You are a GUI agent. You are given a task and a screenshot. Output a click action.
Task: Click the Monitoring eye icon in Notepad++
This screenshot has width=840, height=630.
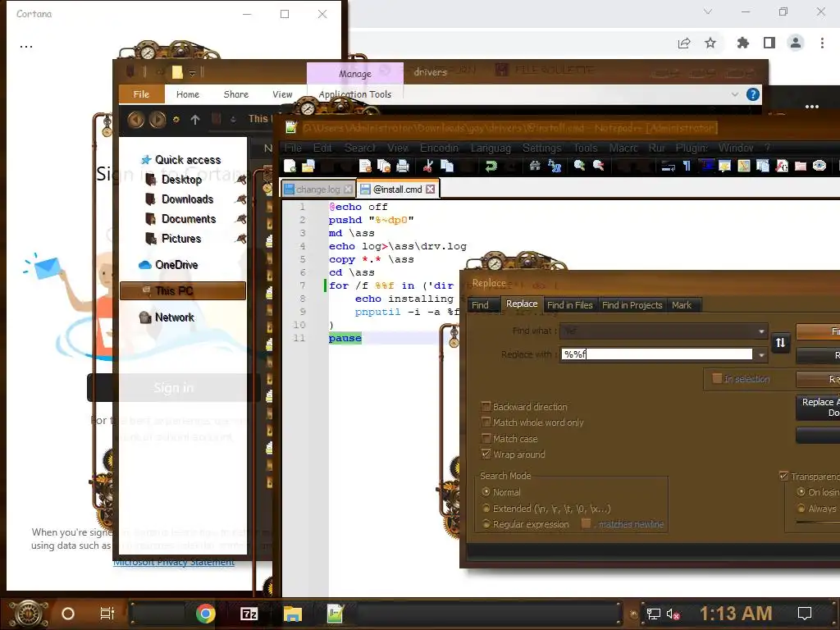[x=819, y=166]
